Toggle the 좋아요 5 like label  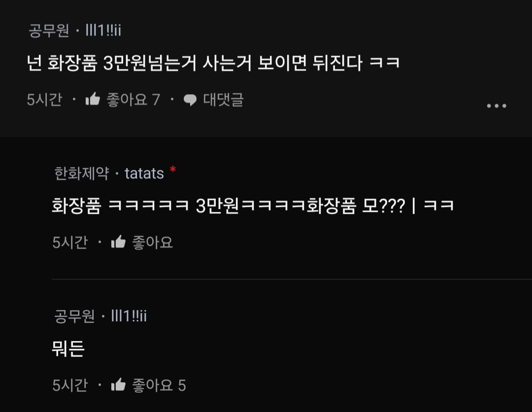click(x=159, y=385)
